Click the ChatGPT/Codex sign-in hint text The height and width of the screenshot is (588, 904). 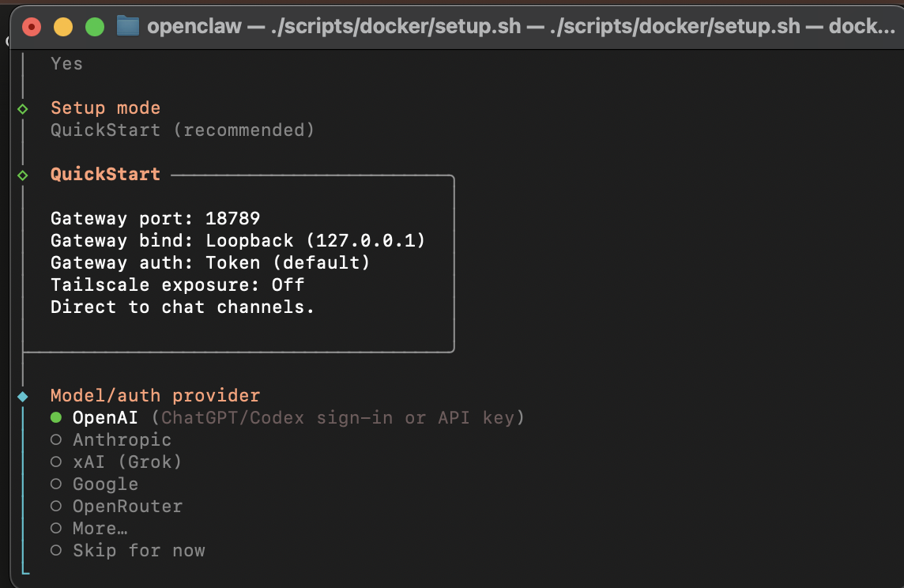338,417
